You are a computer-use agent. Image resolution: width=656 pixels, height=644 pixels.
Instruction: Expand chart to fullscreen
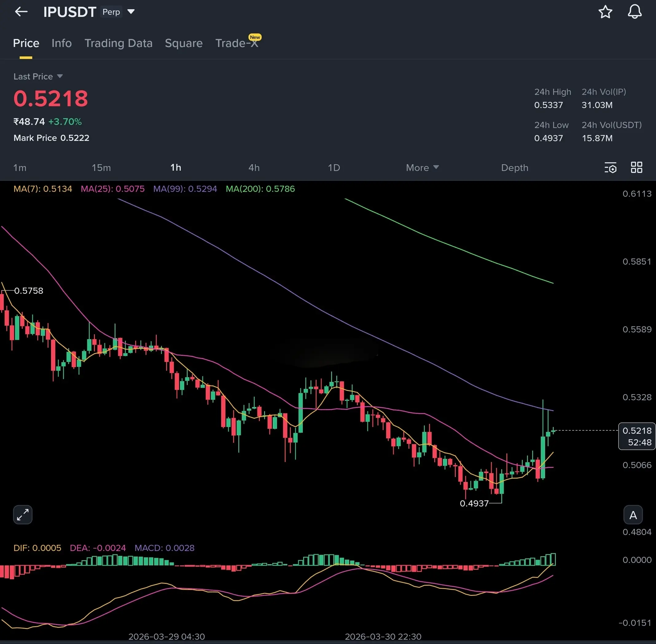click(x=23, y=514)
